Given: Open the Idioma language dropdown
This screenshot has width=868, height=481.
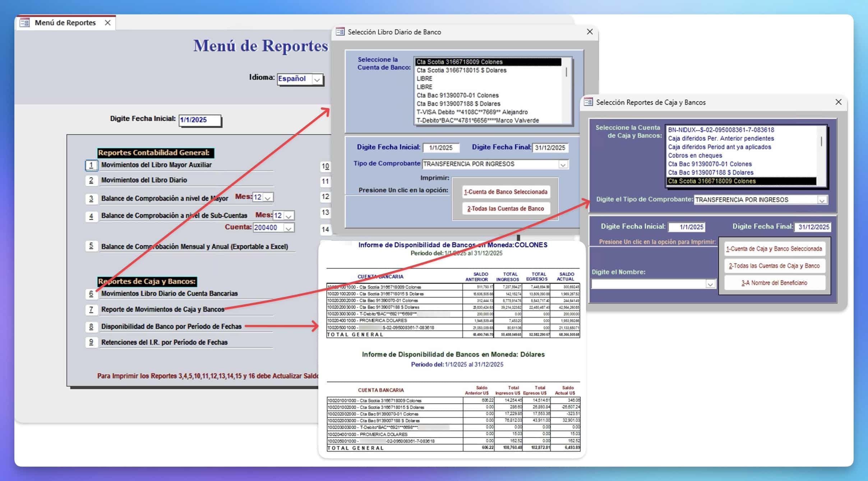Looking at the screenshot, I should (x=317, y=80).
